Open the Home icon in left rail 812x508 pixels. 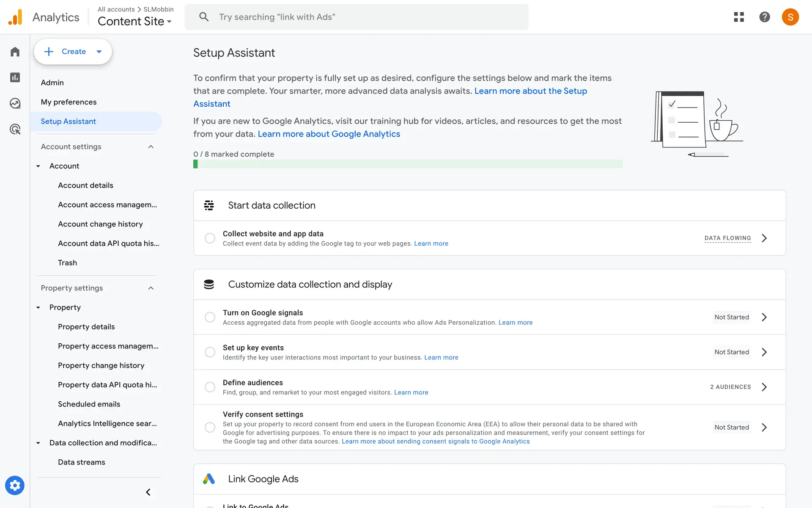(x=15, y=52)
